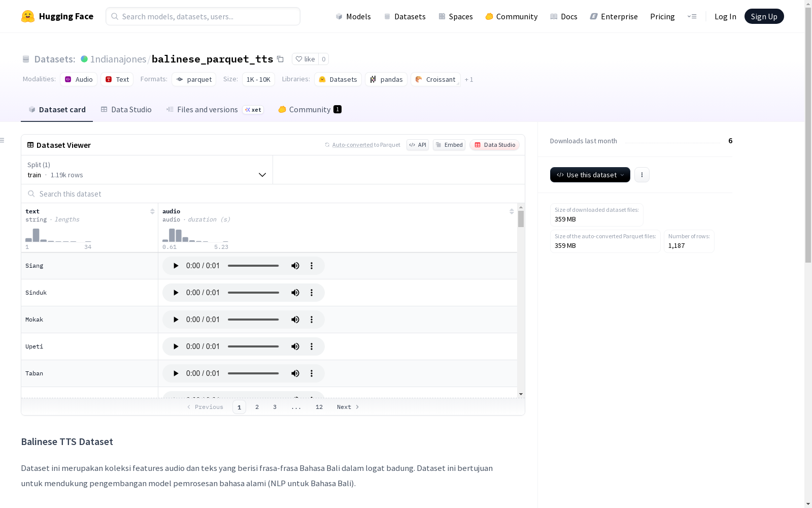Open the API button in Dataset Viewer
The height and width of the screenshot is (508, 812).
coord(418,145)
